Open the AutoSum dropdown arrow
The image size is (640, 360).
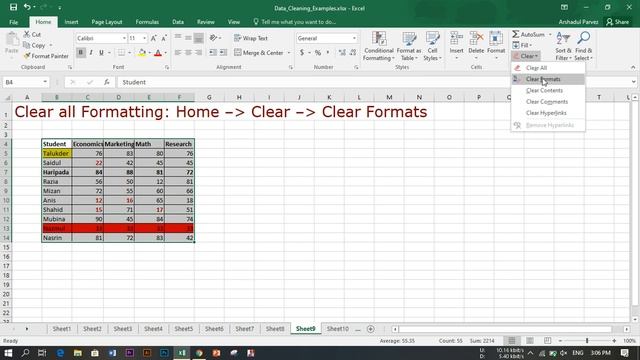pos(550,34)
